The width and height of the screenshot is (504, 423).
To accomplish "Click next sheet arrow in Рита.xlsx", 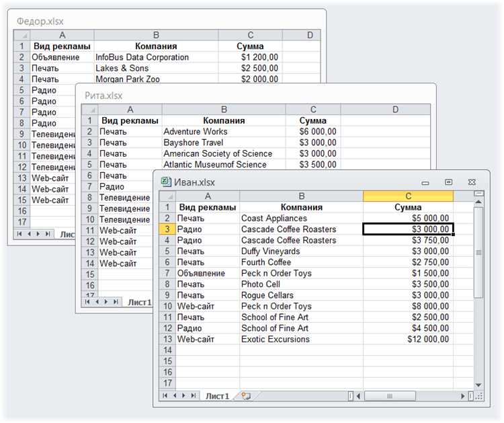I will (x=106, y=302).
